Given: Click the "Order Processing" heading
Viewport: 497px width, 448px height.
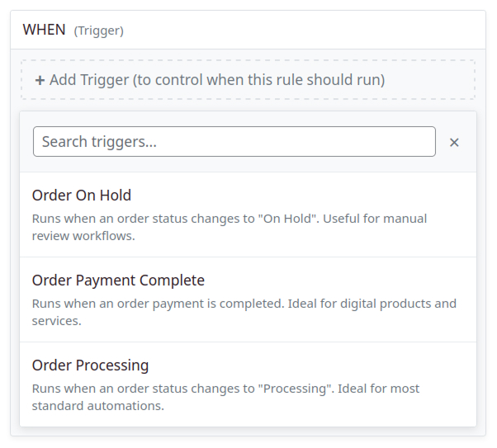Looking at the screenshot, I should [90, 365].
